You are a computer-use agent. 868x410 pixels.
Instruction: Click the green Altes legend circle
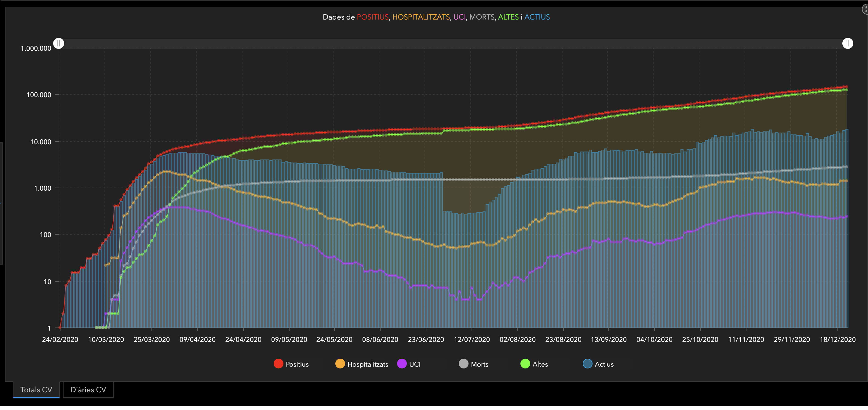coord(525,364)
